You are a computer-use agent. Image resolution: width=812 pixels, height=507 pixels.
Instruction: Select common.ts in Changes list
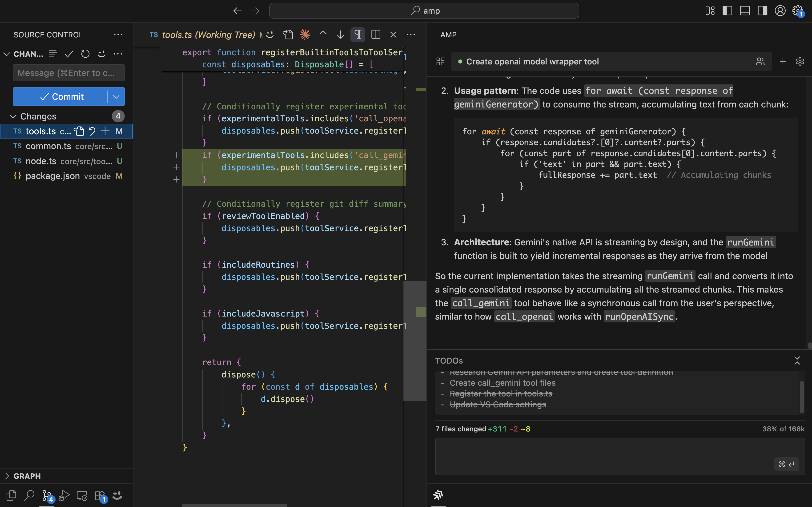tap(66, 146)
